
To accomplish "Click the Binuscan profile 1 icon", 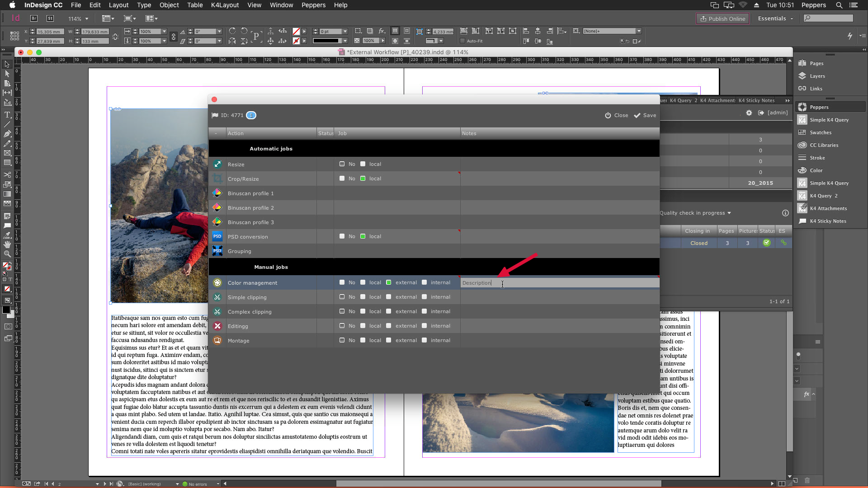I will (x=217, y=193).
